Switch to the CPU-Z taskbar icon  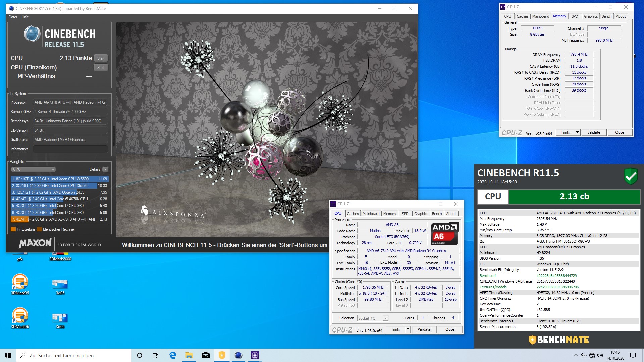click(x=255, y=355)
